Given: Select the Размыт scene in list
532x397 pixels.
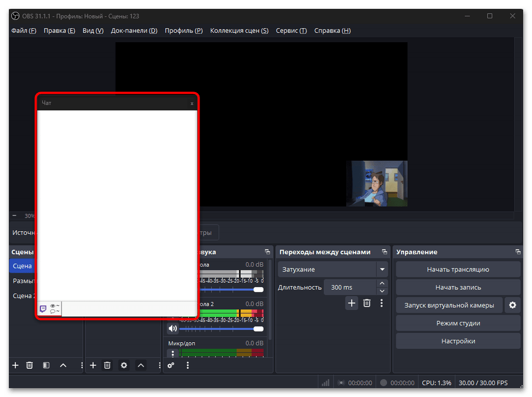Looking at the screenshot, I should click(23, 281).
